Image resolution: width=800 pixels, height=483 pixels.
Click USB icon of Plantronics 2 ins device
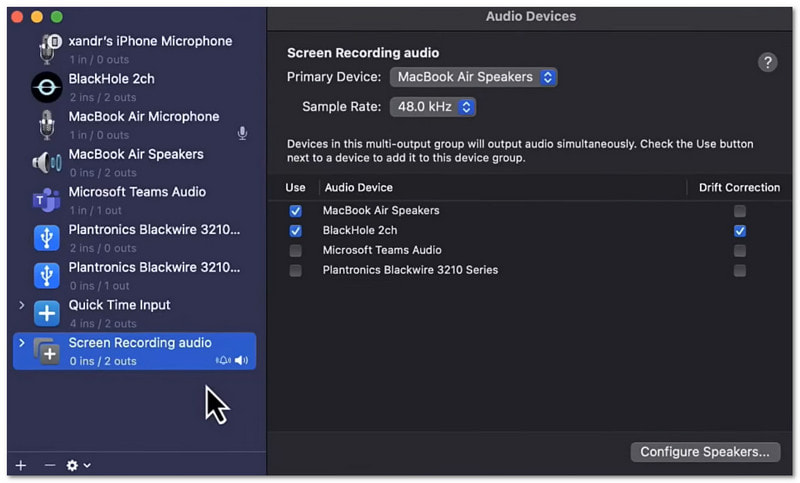[46, 238]
